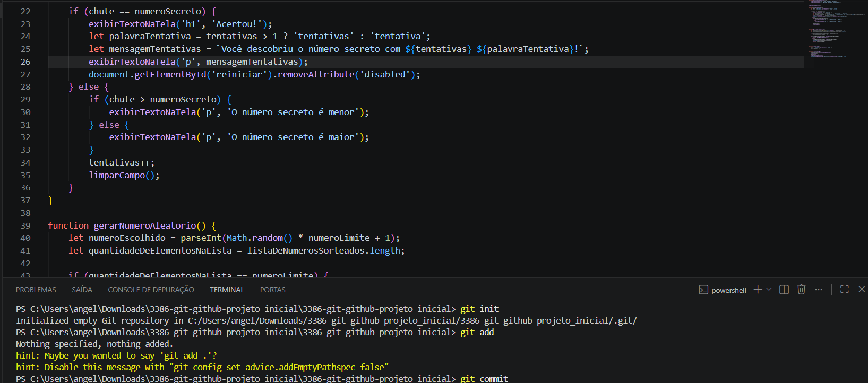
Task: Click the '} else {' on line 28
Action: click(x=89, y=86)
